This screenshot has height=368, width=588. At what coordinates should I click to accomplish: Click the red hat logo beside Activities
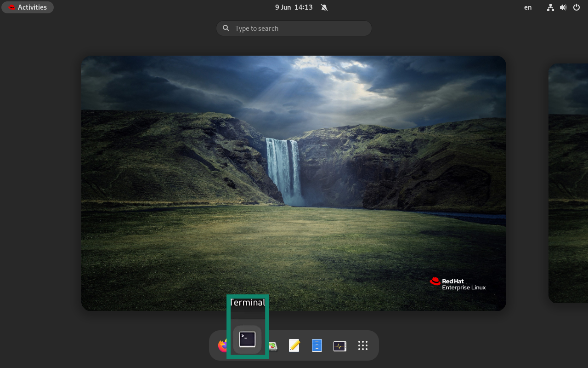point(12,7)
